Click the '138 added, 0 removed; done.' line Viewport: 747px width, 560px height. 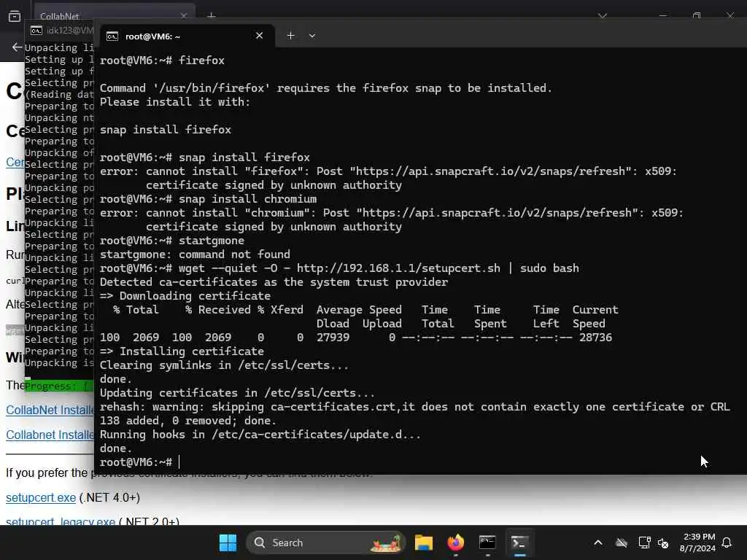pyautogui.click(x=187, y=421)
